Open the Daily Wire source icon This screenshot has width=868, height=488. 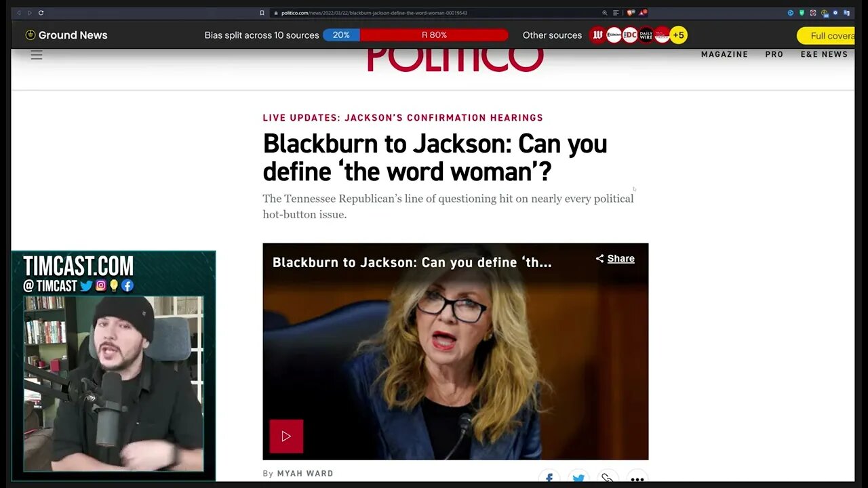[x=646, y=35]
